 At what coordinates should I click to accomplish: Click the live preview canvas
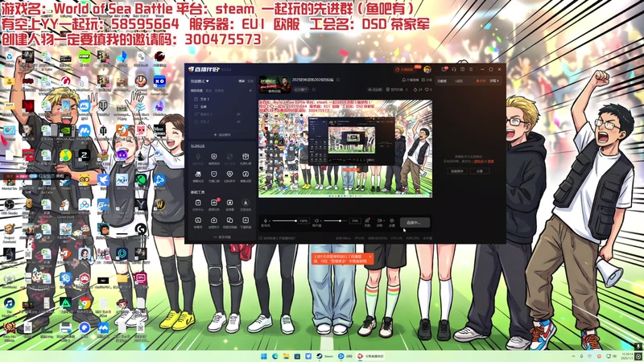345,149
